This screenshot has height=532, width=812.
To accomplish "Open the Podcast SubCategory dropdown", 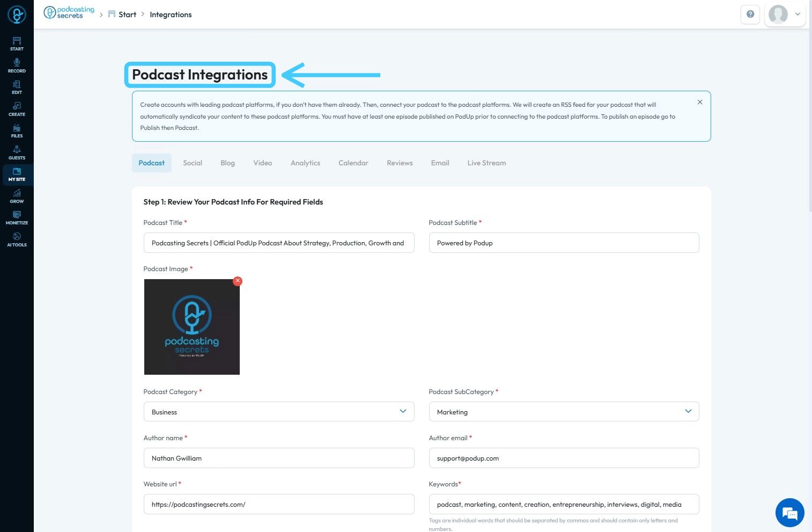I will click(564, 412).
